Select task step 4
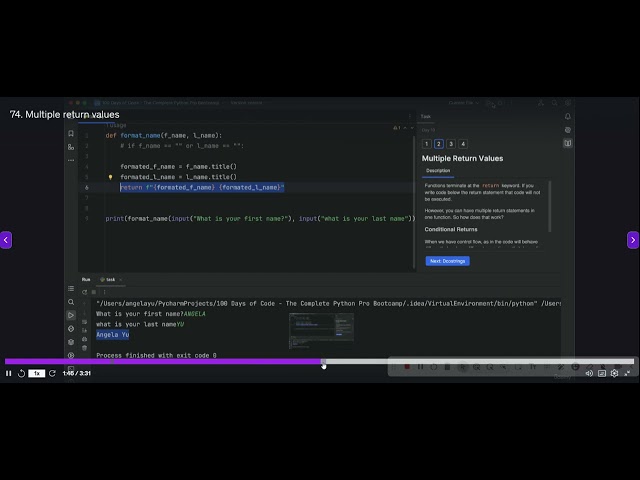640x480 pixels. click(x=463, y=144)
